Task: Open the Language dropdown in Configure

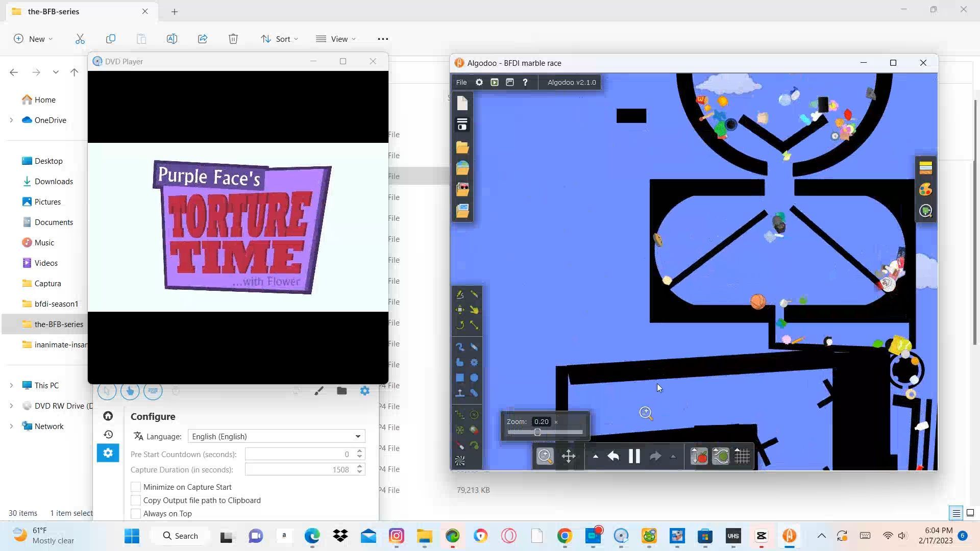Action: [x=276, y=437]
